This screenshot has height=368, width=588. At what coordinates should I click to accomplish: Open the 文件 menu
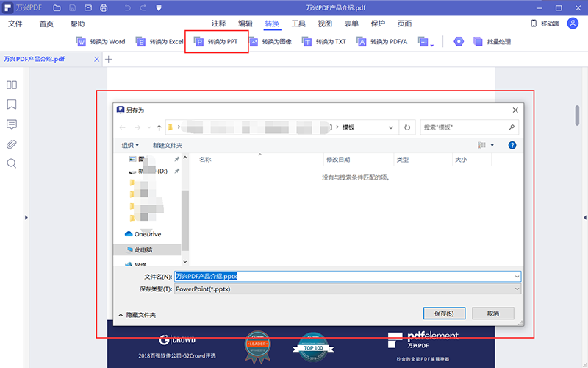[15, 24]
